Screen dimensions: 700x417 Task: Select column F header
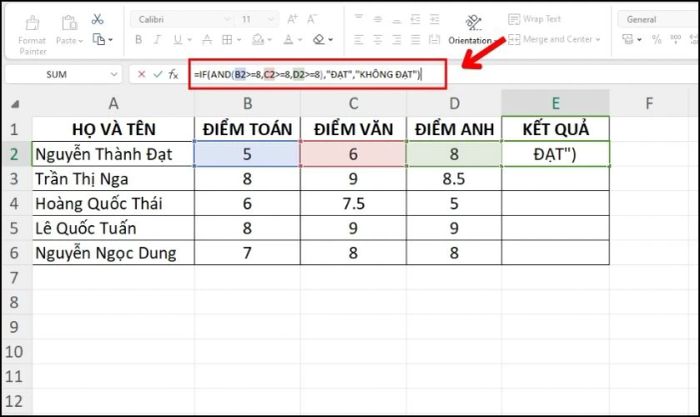coord(649,104)
